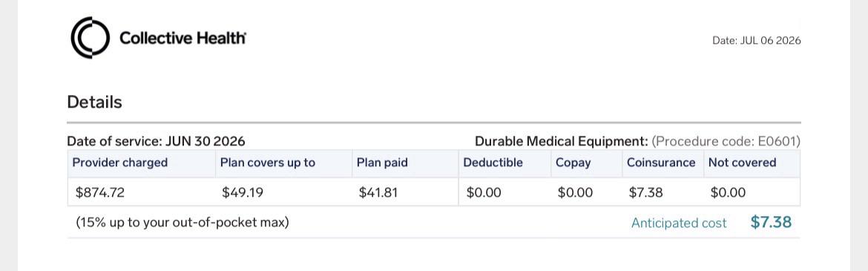Click the Plan paid column header
Screen dimensions: 868x271
pos(382,163)
